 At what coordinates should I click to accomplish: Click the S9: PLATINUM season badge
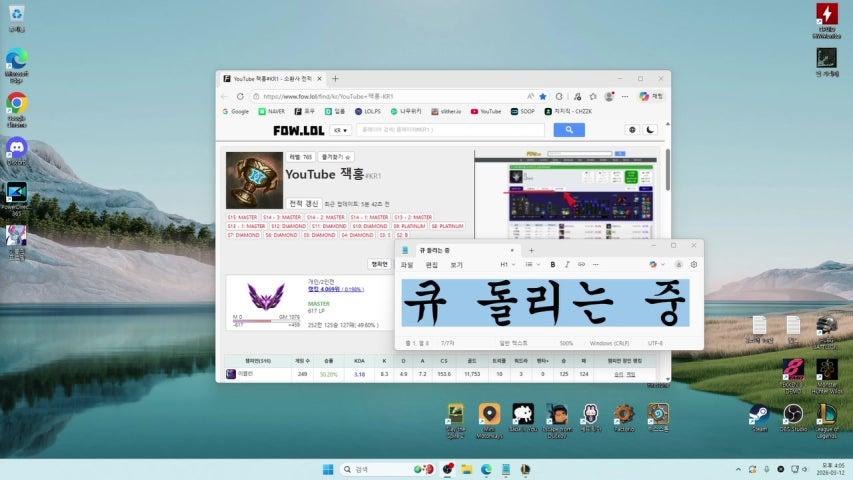click(409, 226)
